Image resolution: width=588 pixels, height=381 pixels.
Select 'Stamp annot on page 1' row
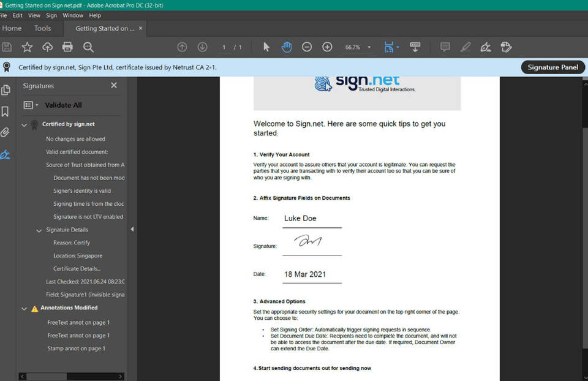pos(76,349)
